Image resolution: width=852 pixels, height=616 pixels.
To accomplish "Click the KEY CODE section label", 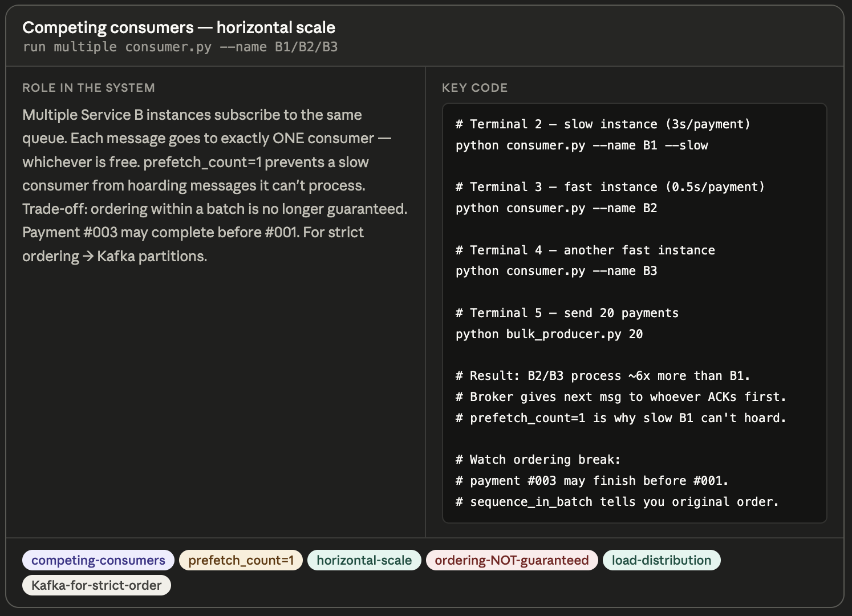I will (x=474, y=88).
